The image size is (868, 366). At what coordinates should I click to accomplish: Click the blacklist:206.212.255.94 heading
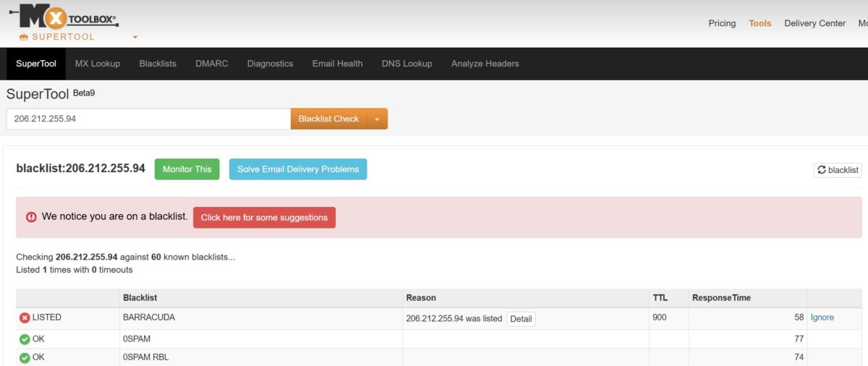pos(80,169)
